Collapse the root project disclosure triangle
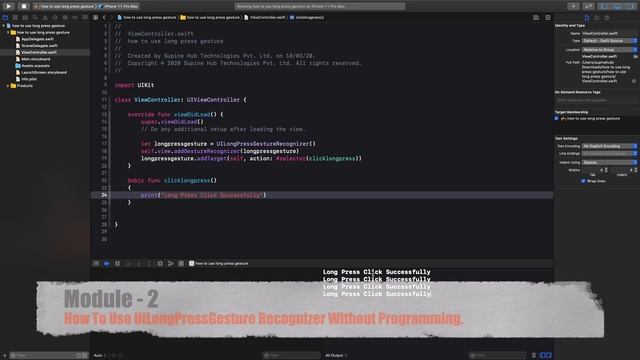 pos(4,26)
